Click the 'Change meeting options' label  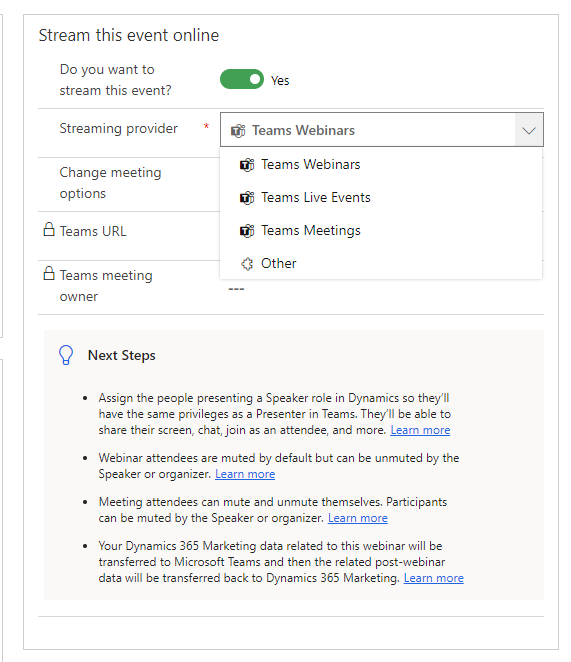point(110,183)
